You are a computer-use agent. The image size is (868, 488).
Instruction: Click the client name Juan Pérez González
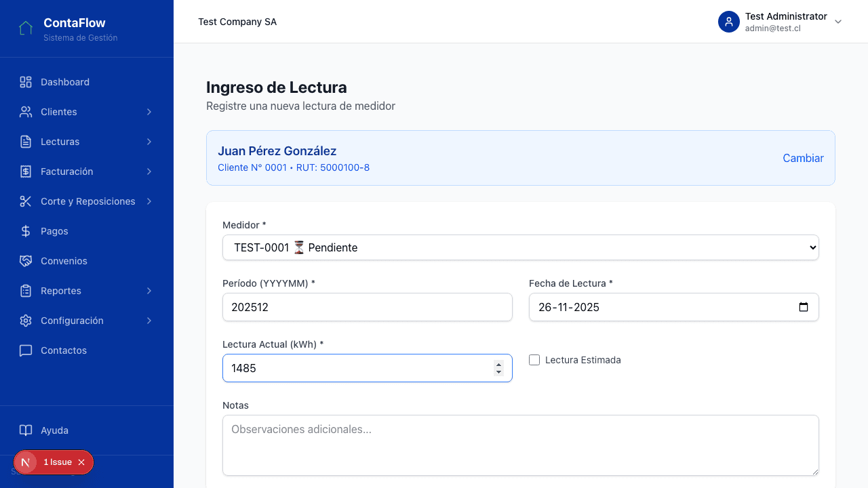point(277,151)
